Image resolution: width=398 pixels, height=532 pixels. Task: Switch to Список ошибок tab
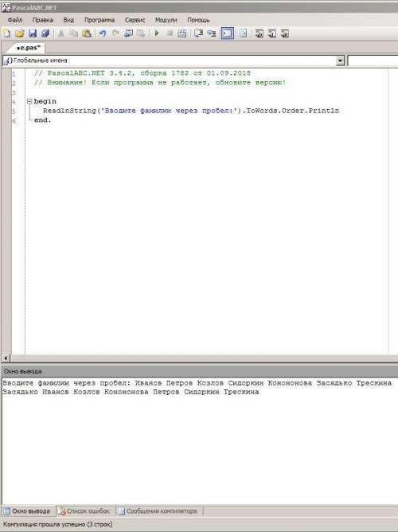click(x=85, y=511)
